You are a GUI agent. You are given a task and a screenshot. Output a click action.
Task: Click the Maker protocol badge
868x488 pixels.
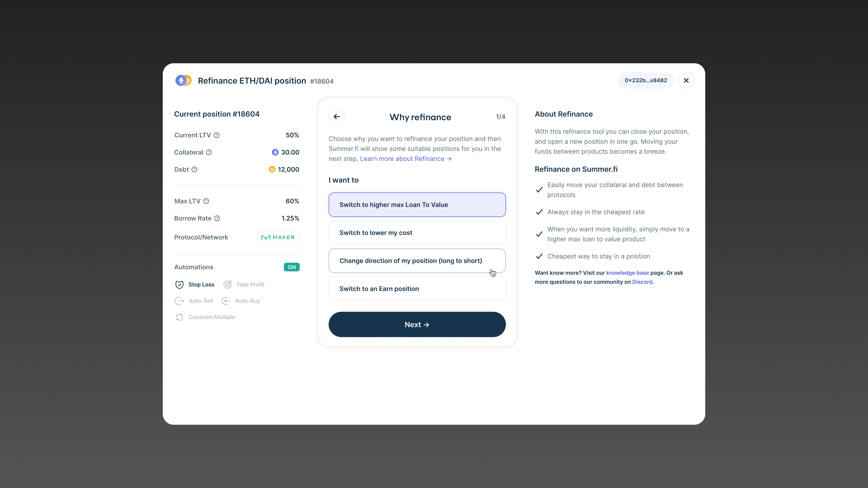278,237
